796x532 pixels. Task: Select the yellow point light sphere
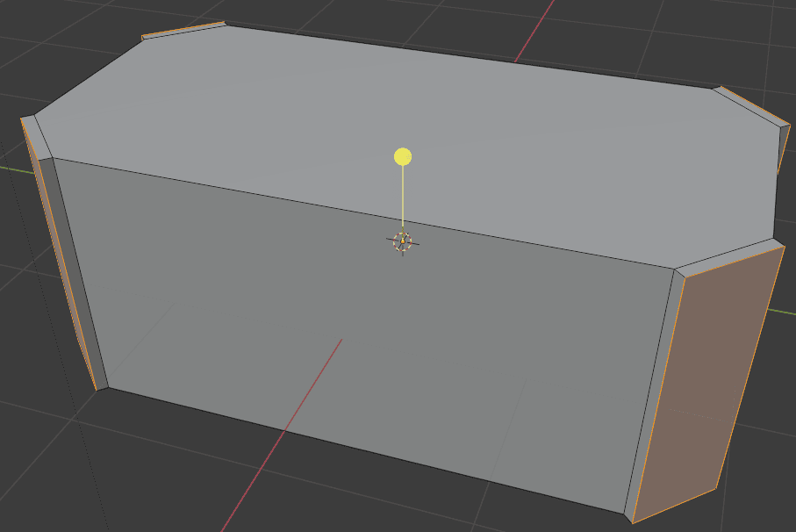403,158
